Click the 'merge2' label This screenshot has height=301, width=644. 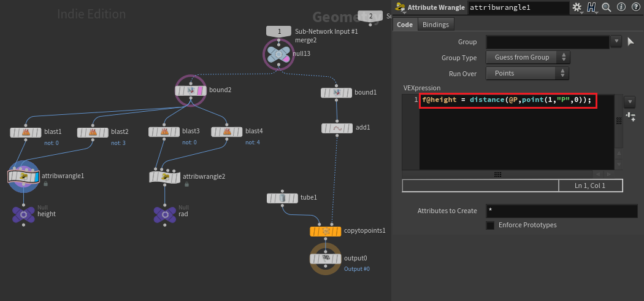click(x=305, y=41)
